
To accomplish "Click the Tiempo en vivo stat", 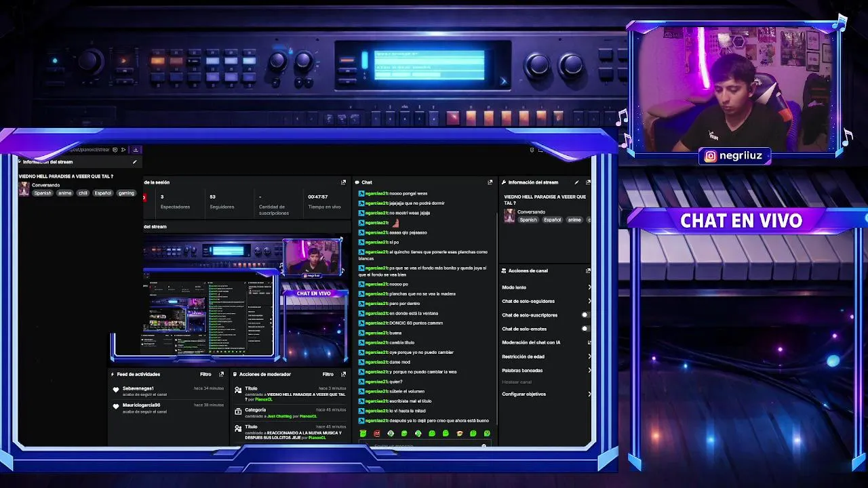I will [x=324, y=201].
